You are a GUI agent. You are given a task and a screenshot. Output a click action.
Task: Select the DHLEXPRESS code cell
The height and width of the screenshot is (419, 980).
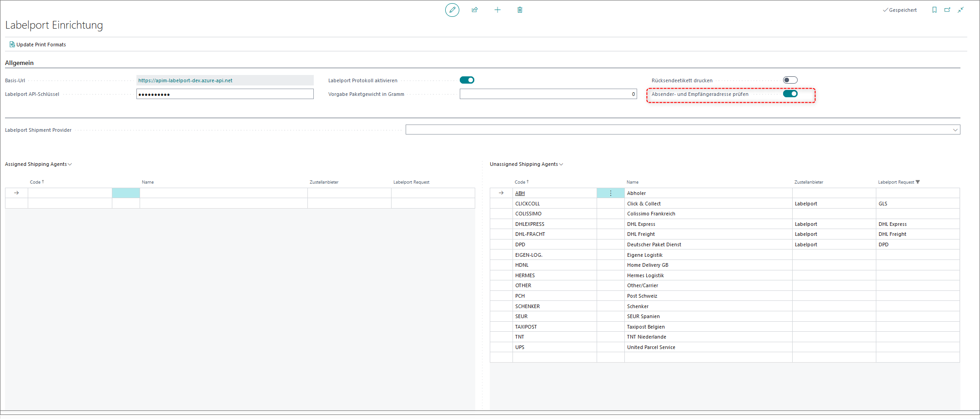[555, 224]
